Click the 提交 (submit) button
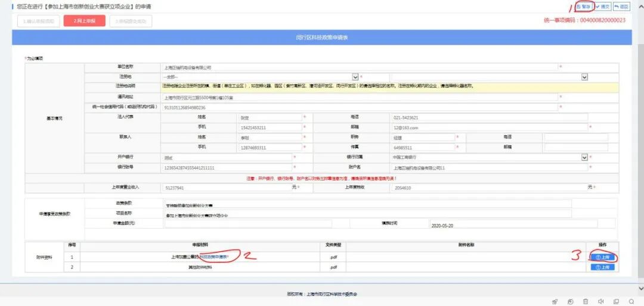The height and width of the screenshot is (306, 644). [x=603, y=7]
